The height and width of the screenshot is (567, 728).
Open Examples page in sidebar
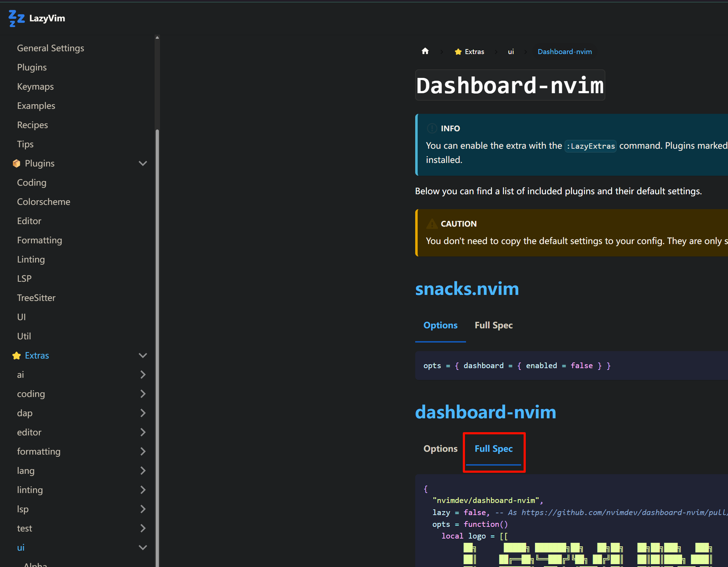(x=36, y=106)
